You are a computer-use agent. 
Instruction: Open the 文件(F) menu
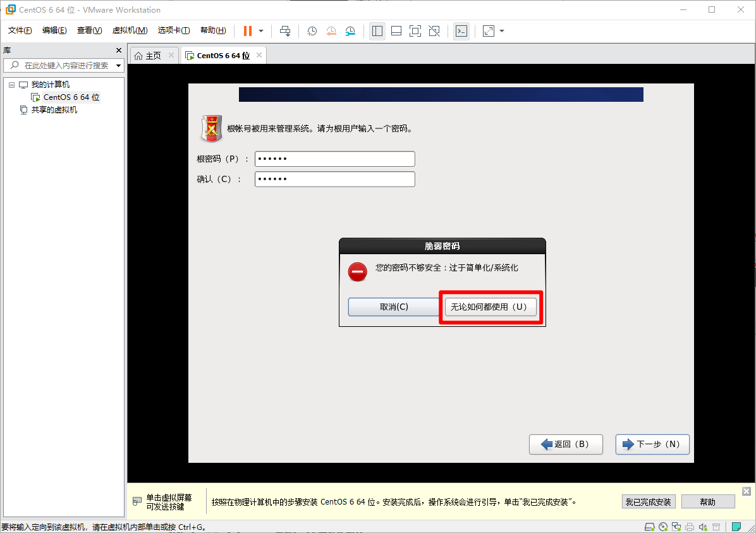click(20, 30)
